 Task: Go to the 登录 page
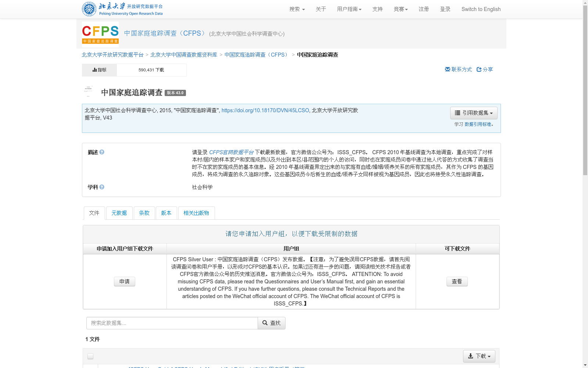click(x=445, y=9)
